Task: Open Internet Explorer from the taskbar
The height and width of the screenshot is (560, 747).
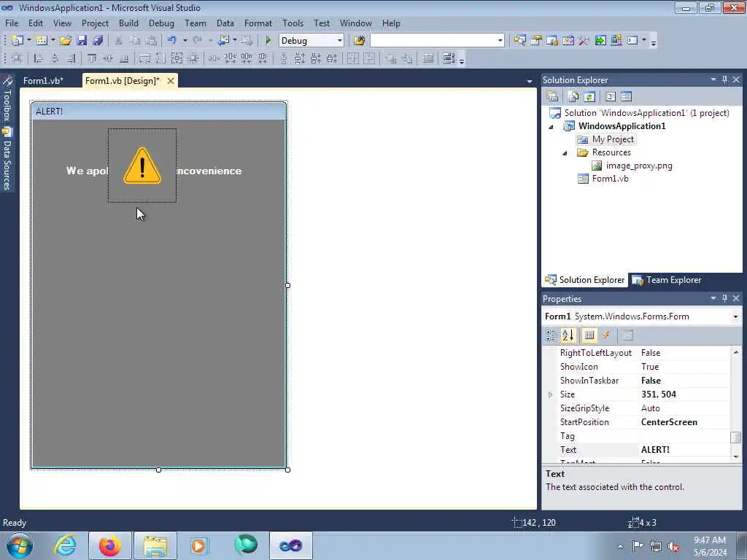Action: coord(65,545)
